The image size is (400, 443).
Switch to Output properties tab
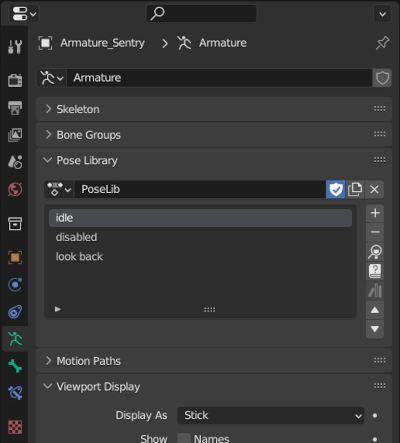point(15,108)
